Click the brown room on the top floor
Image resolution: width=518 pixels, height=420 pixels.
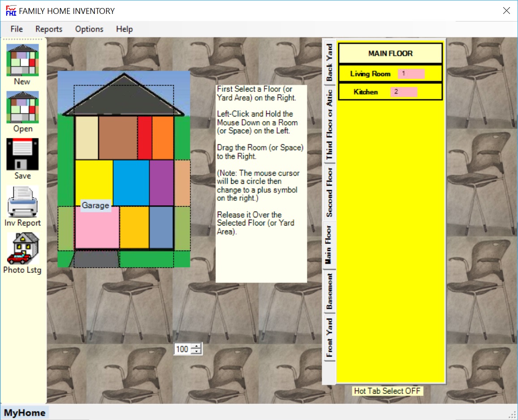point(118,138)
